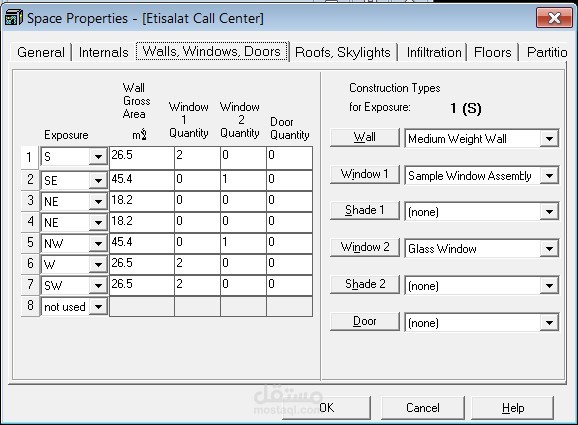Edit wall gross area 18.2 in row 3

(x=142, y=201)
